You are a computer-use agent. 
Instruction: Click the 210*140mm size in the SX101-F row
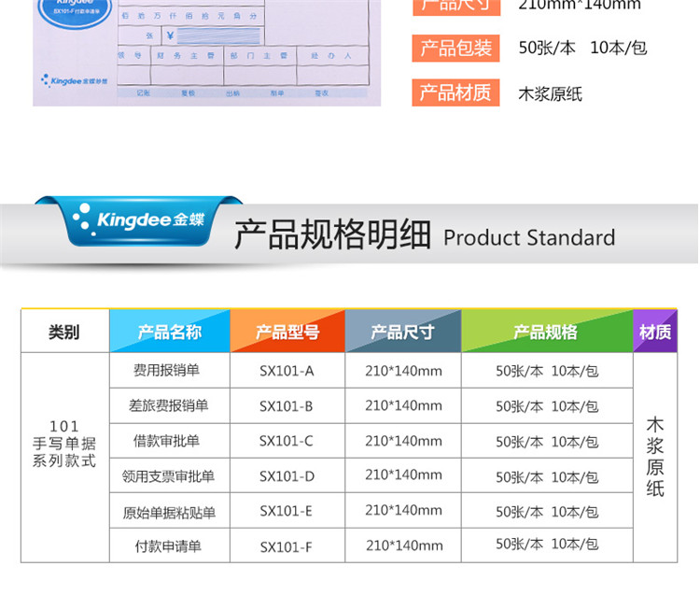[x=404, y=545]
